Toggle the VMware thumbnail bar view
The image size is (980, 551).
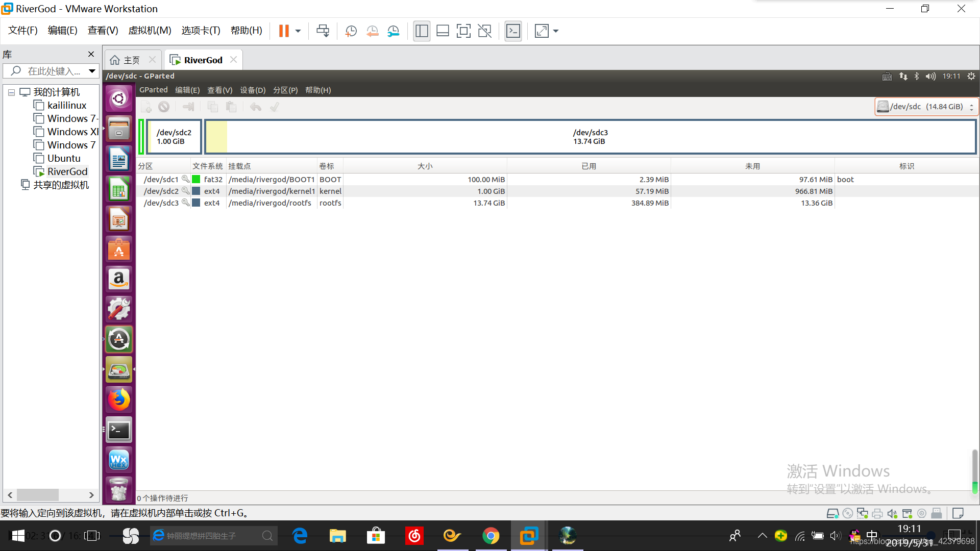443,31
